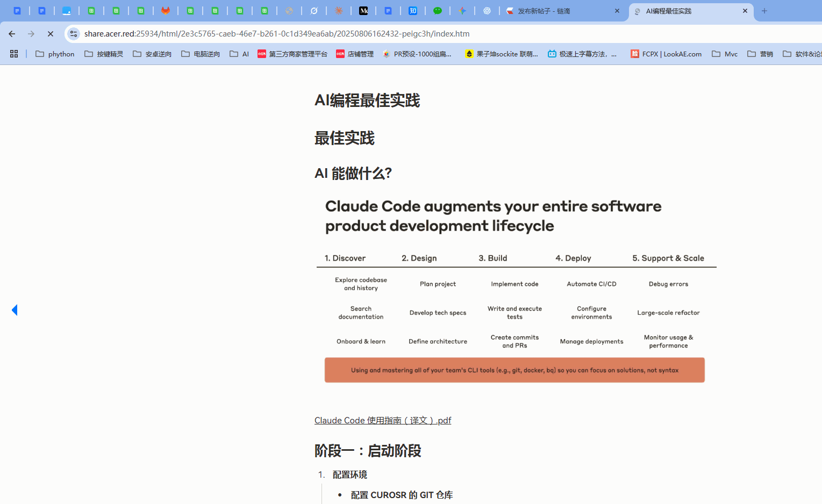Stop loading the page
The height and width of the screenshot is (504, 822).
pos(51,34)
